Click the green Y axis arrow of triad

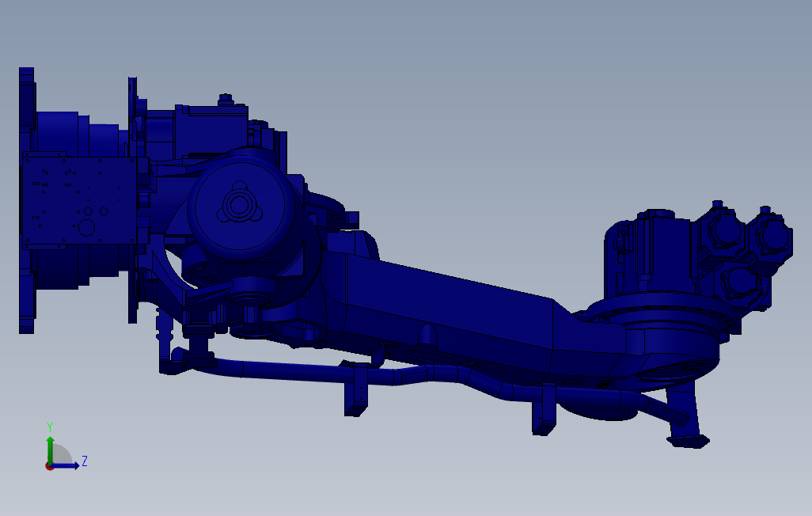click(50, 450)
